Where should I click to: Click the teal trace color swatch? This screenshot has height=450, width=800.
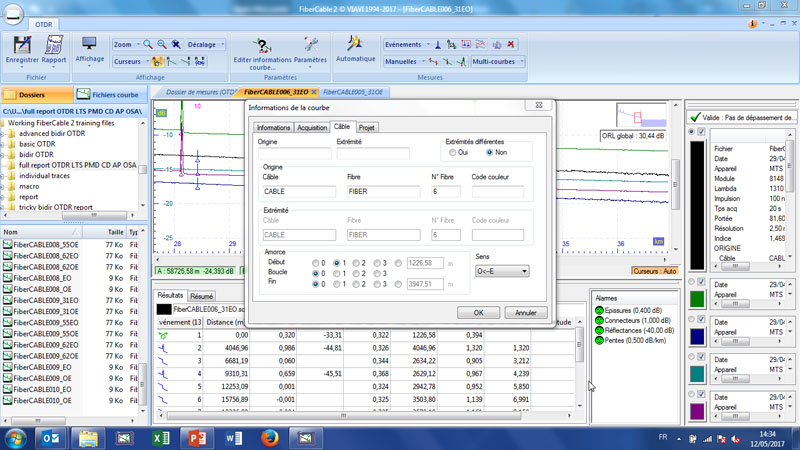coord(697,374)
